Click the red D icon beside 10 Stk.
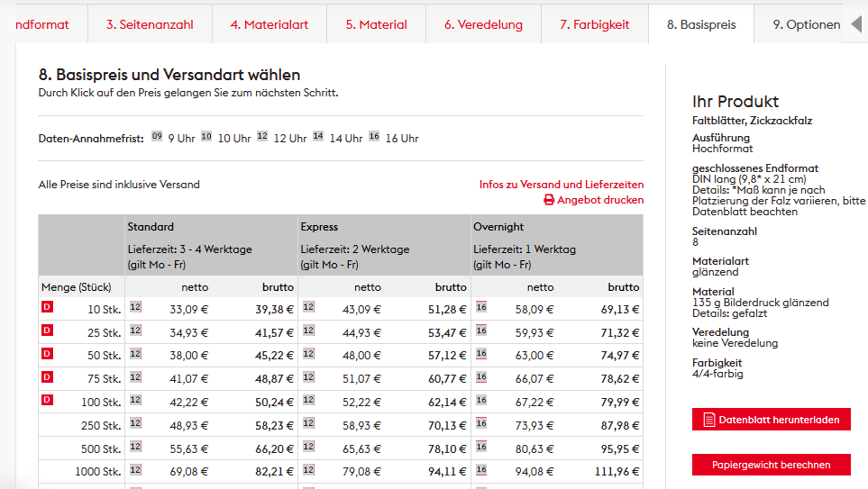 coord(48,308)
